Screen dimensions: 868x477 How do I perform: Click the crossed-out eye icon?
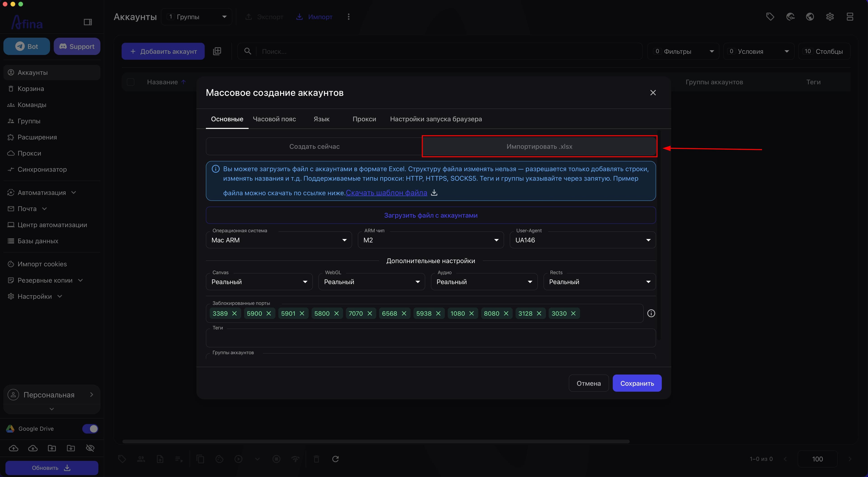(x=90, y=448)
